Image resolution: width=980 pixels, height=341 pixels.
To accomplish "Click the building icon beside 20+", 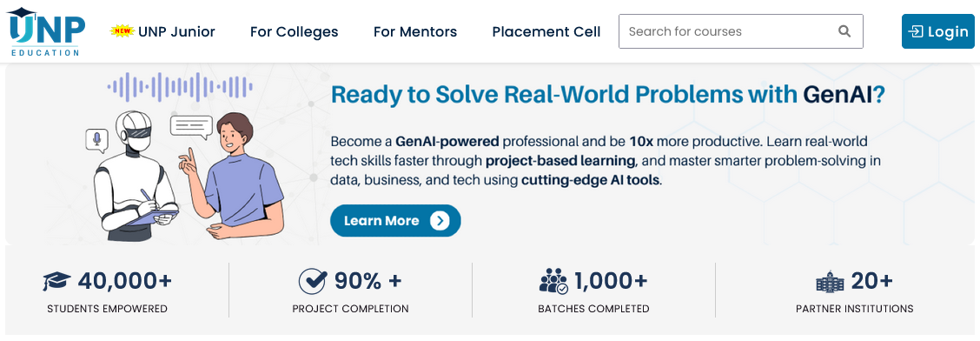I will click(x=830, y=282).
